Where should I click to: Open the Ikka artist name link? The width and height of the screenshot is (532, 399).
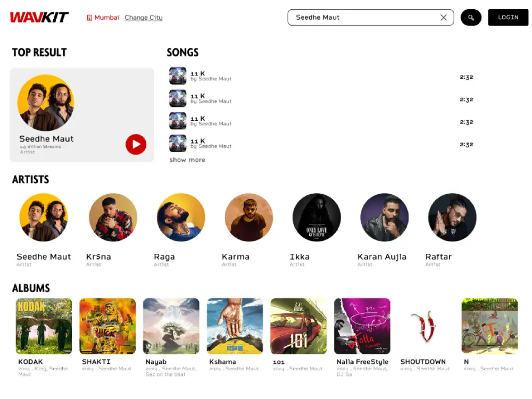[300, 256]
